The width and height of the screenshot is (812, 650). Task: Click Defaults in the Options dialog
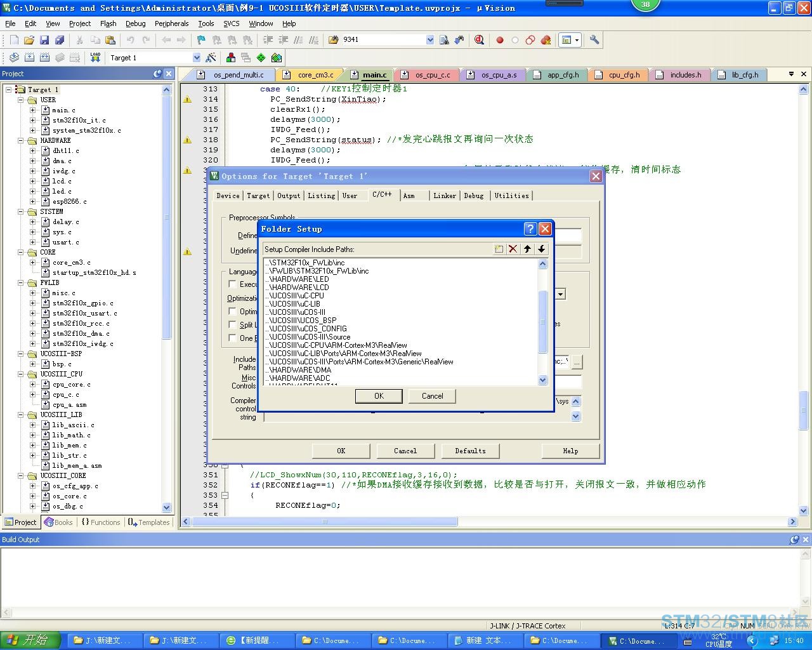[470, 451]
